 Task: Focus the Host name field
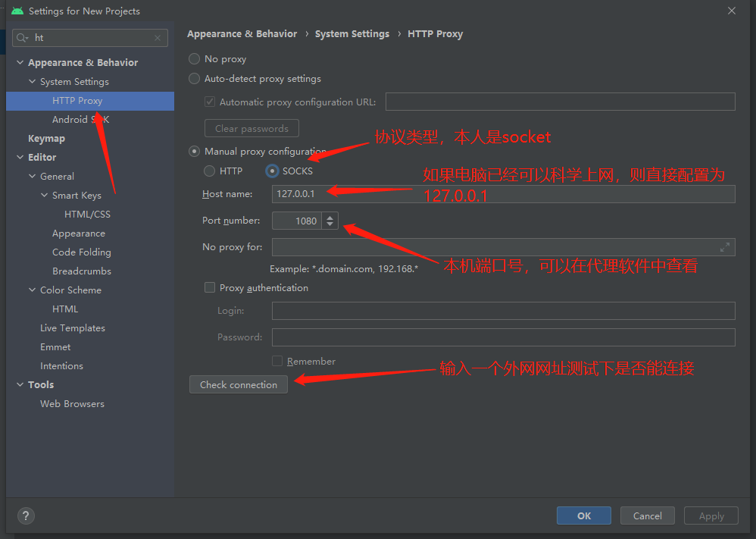503,194
